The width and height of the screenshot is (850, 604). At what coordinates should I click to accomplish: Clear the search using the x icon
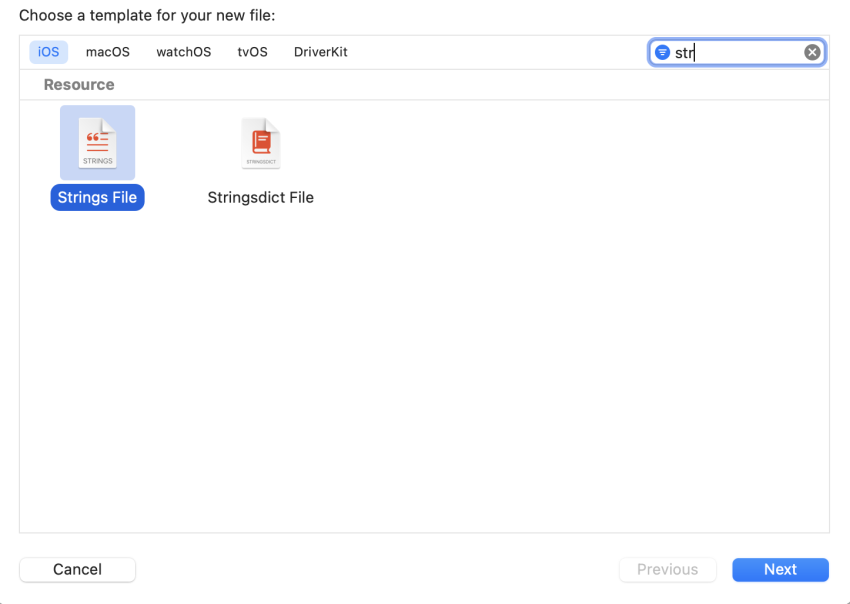point(812,52)
